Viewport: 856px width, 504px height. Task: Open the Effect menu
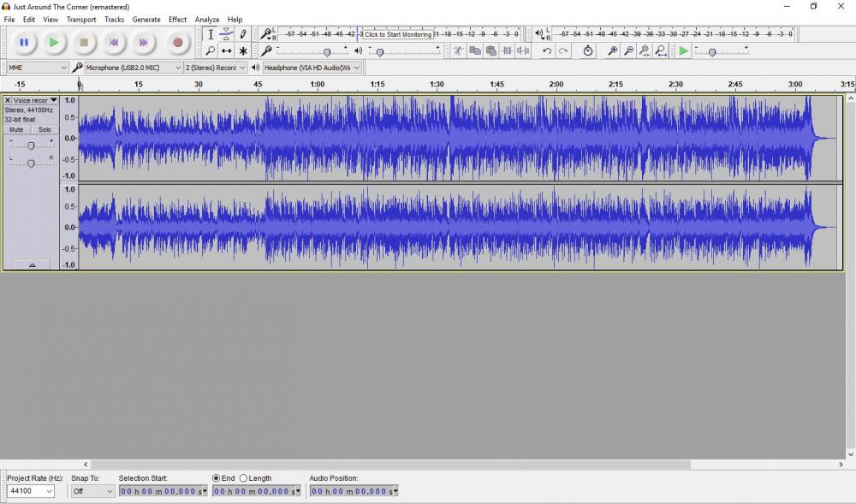click(x=177, y=19)
